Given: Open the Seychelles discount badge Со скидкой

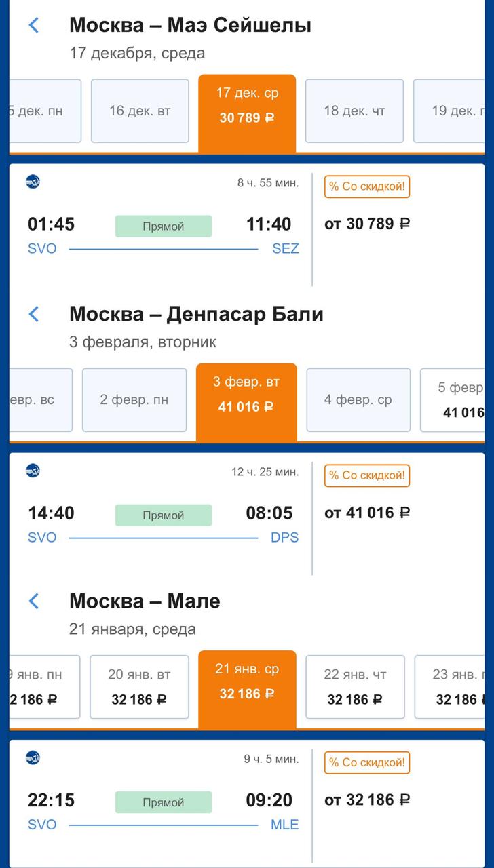Looking at the screenshot, I should pyautogui.click(x=367, y=186).
